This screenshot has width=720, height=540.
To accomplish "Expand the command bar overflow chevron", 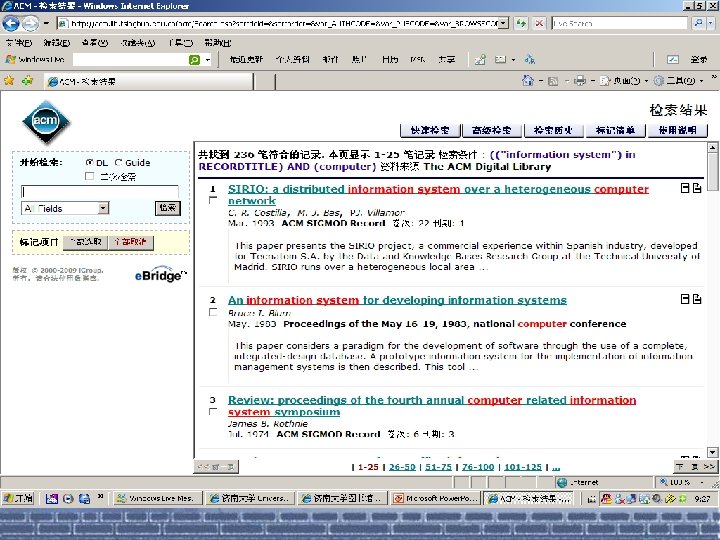I will (x=714, y=77).
